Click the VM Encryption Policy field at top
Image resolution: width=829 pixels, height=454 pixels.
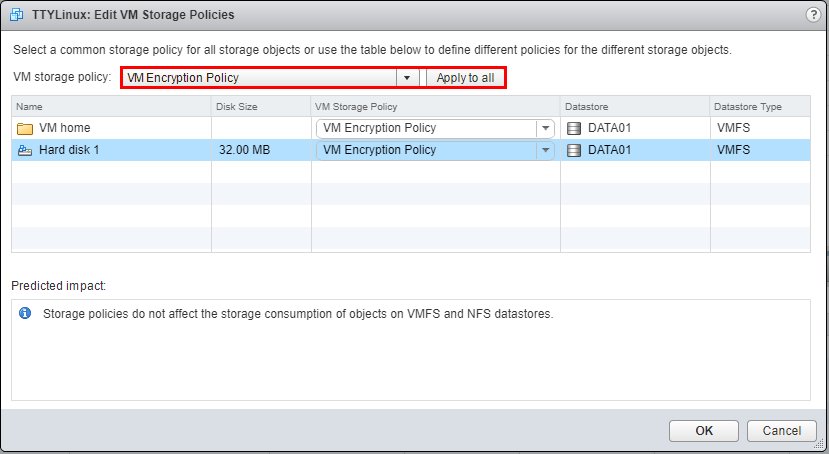[260, 78]
